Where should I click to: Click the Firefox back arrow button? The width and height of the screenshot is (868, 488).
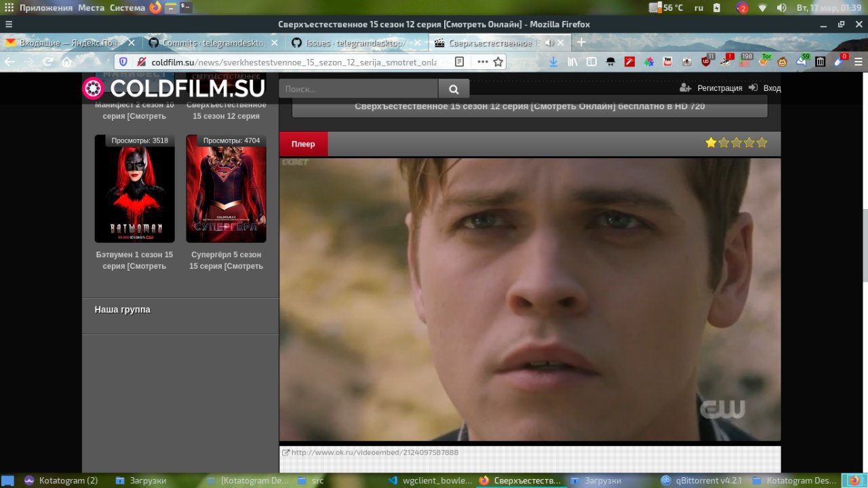pyautogui.click(x=9, y=62)
